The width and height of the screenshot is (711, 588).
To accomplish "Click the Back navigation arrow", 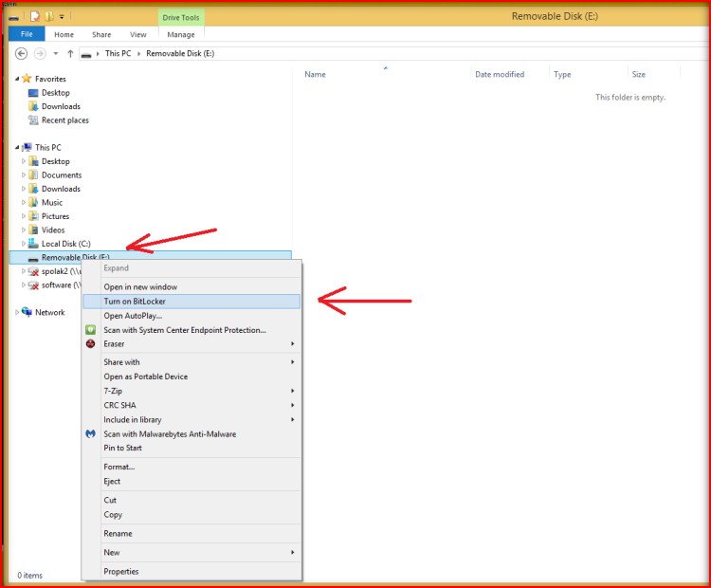I will click(x=21, y=53).
